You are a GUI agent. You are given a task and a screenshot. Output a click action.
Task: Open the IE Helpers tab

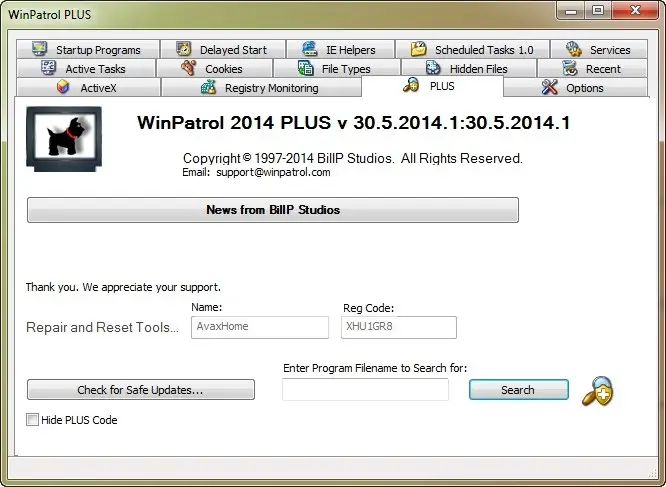[341, 49]
